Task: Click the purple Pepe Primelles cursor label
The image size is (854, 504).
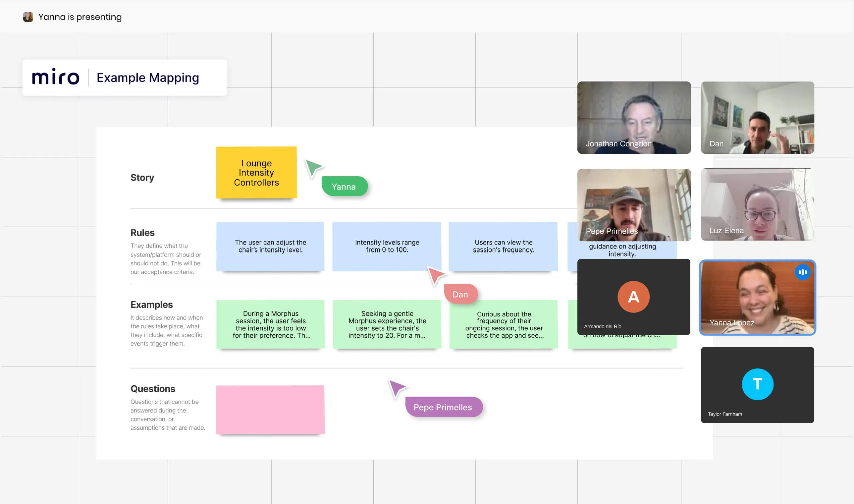Action: [444, 407]
